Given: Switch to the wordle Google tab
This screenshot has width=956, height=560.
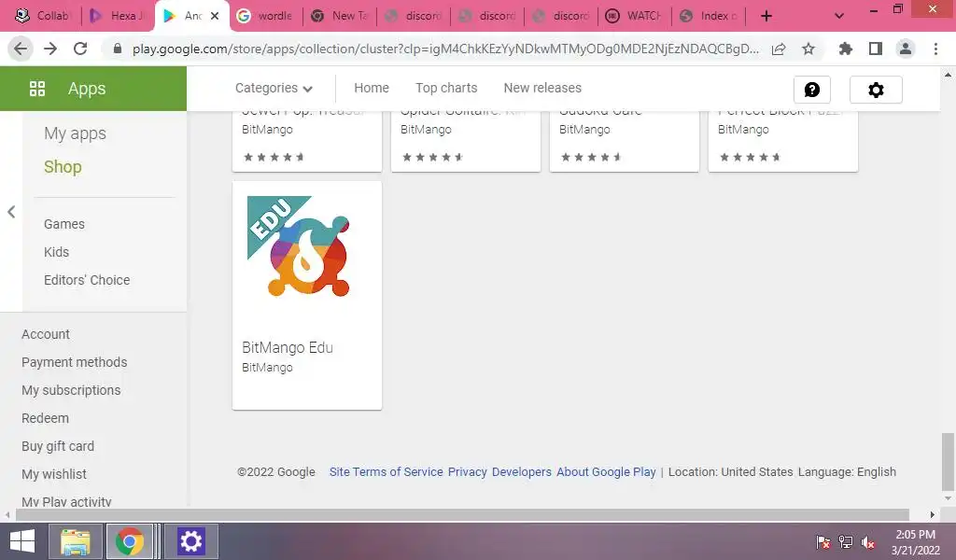Looking at the screenshot, I should click(x=266, y=16).
